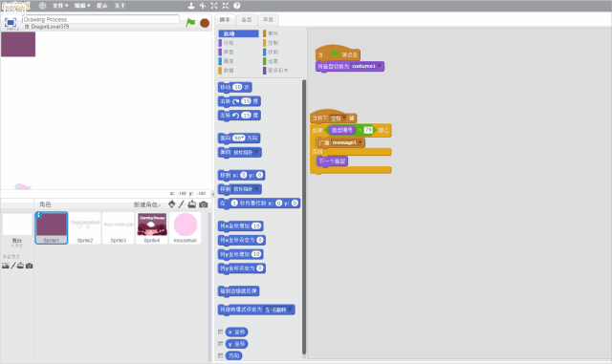Enable the y position reporter checkbox
This screenshot has height=364, width=612.
(x=221, y=344)
